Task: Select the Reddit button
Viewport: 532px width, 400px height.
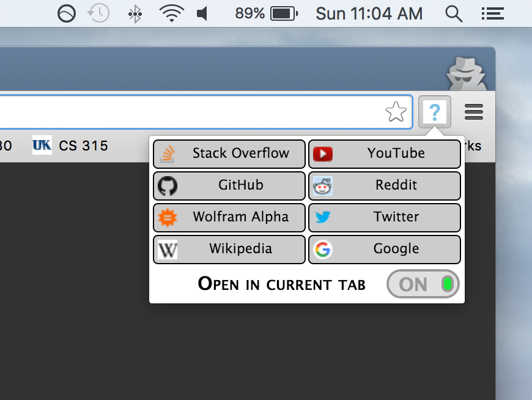Action: 385,185
